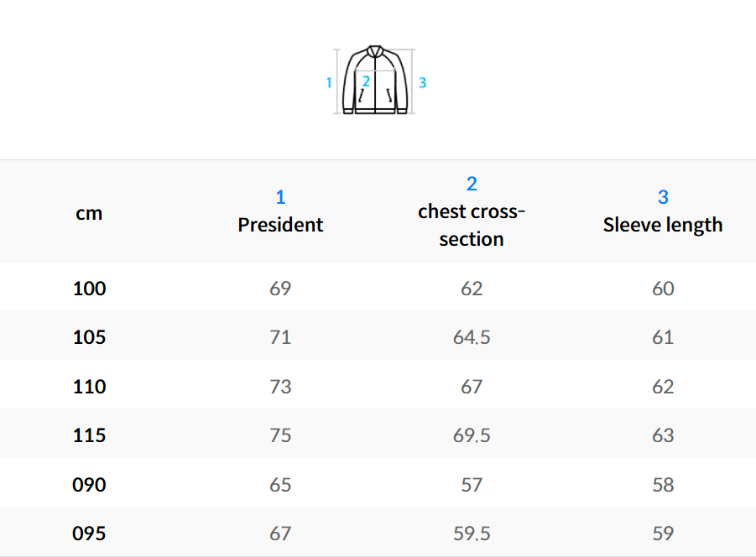Select the size 110 row label

[x=90, y=387]
